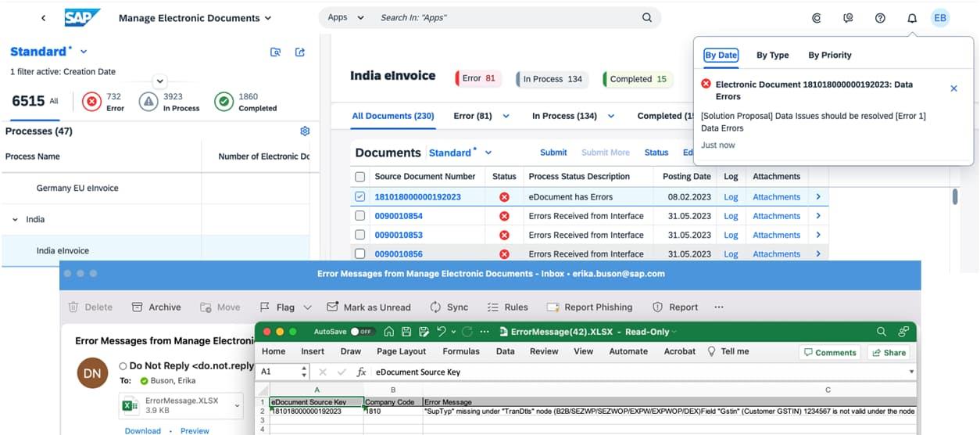The image size is (980, 435).
Task: Tick the checkbox for document 0090010853
Action: (x=360, y=235)
